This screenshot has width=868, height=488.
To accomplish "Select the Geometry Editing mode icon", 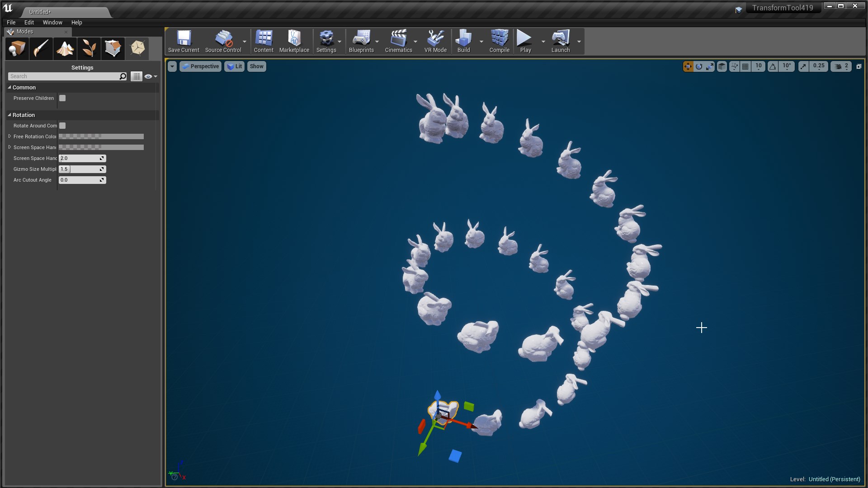I will [x=113, y=48].
